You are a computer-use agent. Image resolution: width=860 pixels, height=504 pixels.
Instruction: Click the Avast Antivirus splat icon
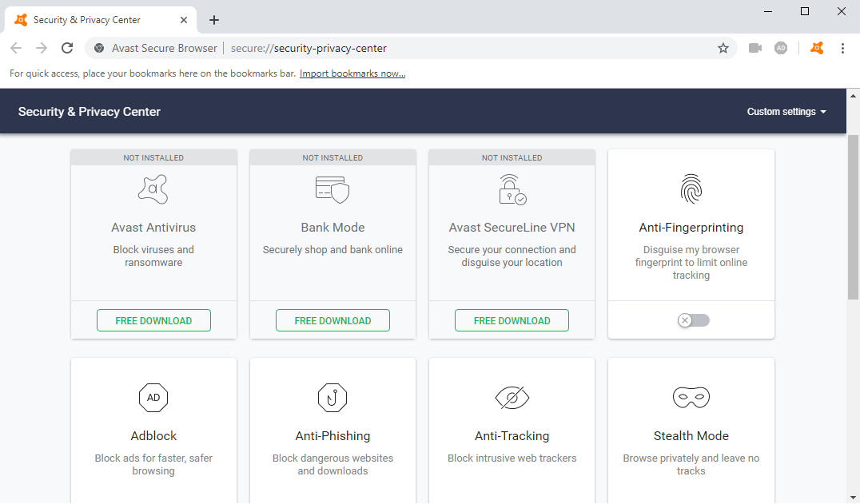tap(153, 189)
